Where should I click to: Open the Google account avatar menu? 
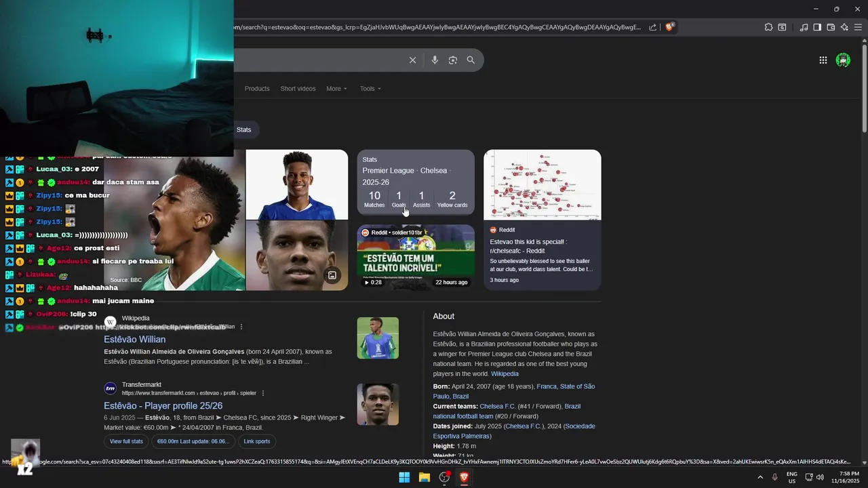click(x=843, y=60)
